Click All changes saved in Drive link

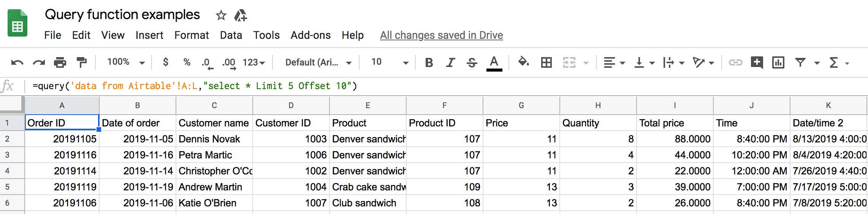click(442, 35)
